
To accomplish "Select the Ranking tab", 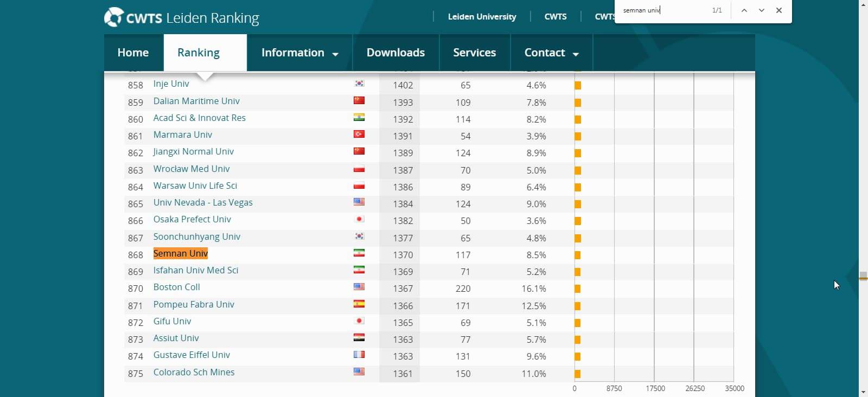I will point(205,53).
